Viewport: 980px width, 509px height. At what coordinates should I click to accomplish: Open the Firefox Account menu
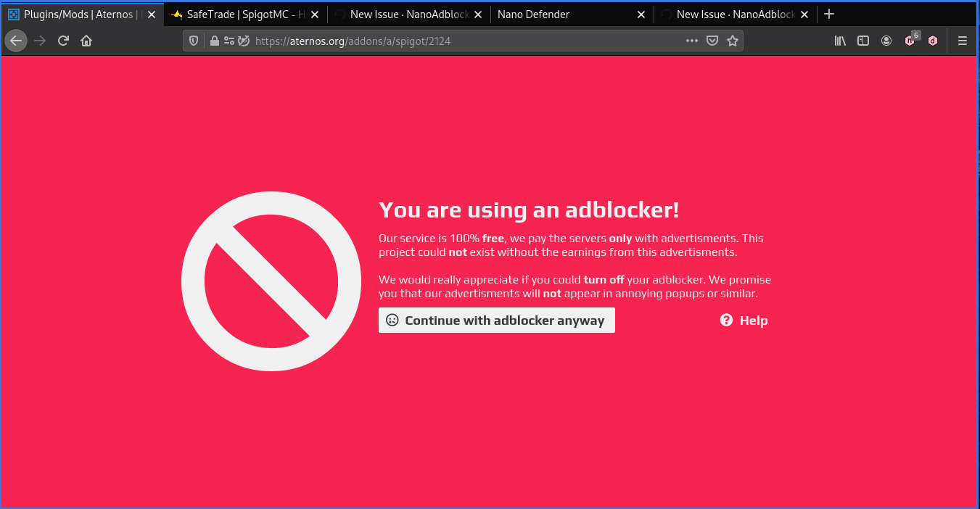click(x=886, y=41)
